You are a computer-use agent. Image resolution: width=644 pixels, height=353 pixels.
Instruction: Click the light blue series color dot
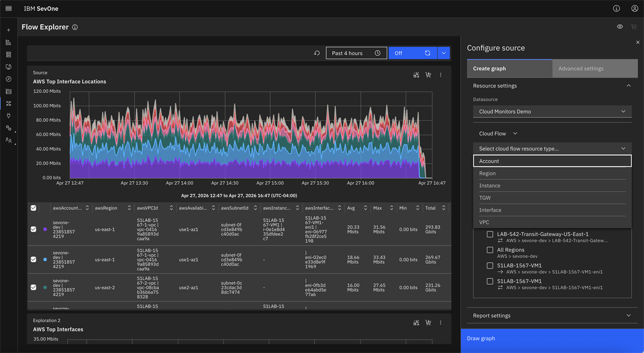pos(45,260)
